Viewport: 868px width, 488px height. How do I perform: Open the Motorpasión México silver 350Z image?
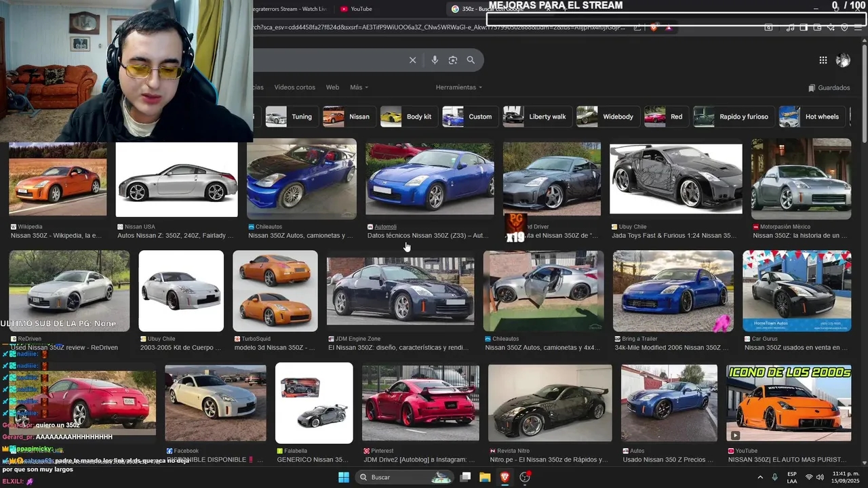point(801,179)
